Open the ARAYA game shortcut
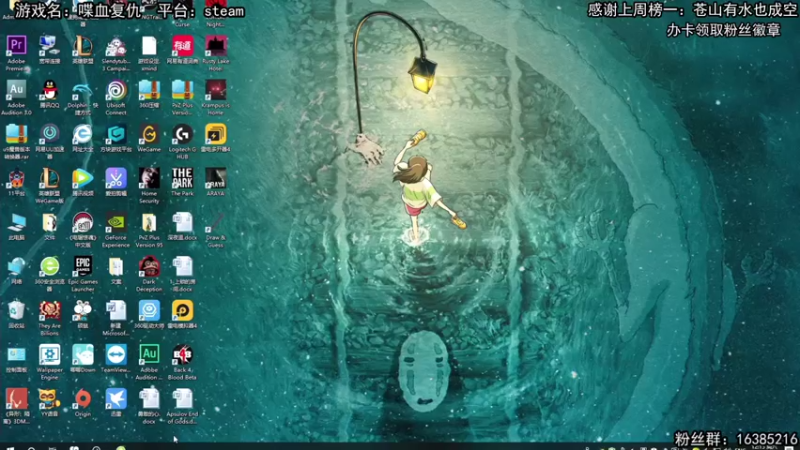This screenshot has width=800, height=450. click(215, 179)
